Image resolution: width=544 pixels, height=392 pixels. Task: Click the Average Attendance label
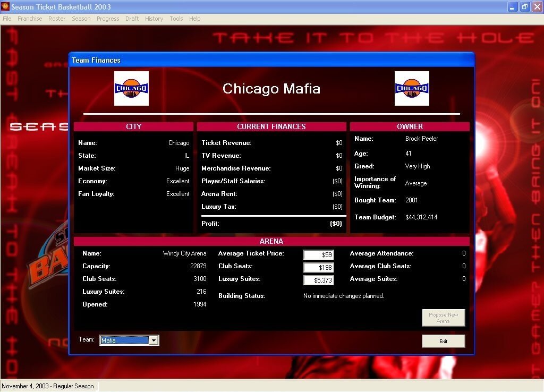[x=381, y=253]
